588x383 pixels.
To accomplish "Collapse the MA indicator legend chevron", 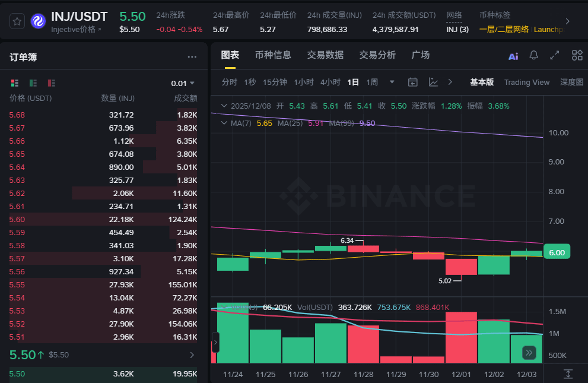I will [x=224, y=123].
